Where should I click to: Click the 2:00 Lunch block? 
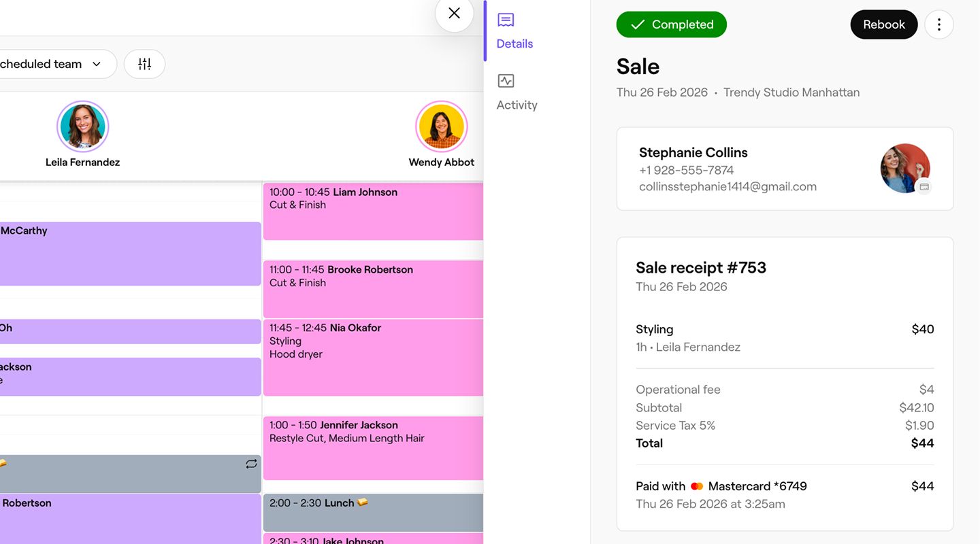(x=373, y=512)
